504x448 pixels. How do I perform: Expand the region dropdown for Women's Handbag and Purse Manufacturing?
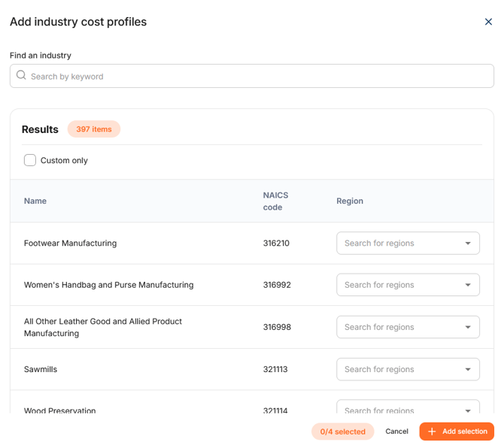tap(408, 285)
